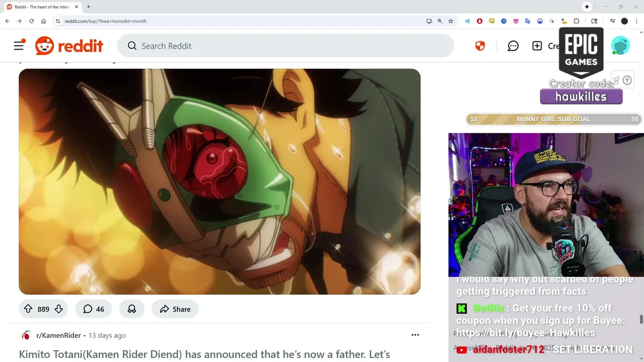This screenshot has height=362, width=644.
Task: Open the user avatar profile menu
Action: pos(620,46)
